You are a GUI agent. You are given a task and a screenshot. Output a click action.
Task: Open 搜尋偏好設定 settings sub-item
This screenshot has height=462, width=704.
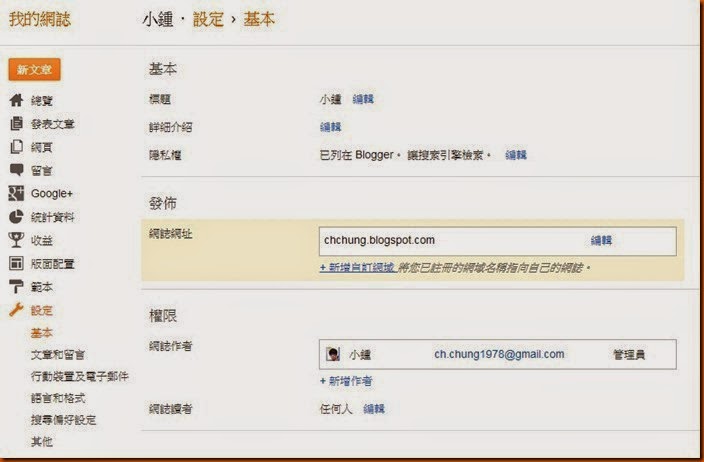point(63,420)
